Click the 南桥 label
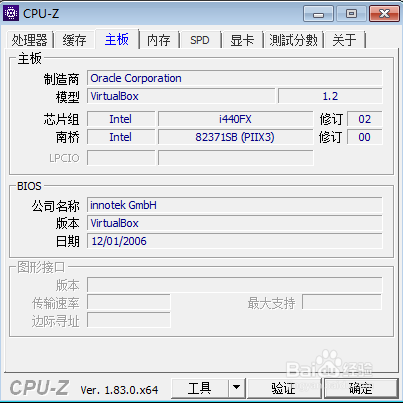Viewport: 403px width, 403px height. point(67,137)
